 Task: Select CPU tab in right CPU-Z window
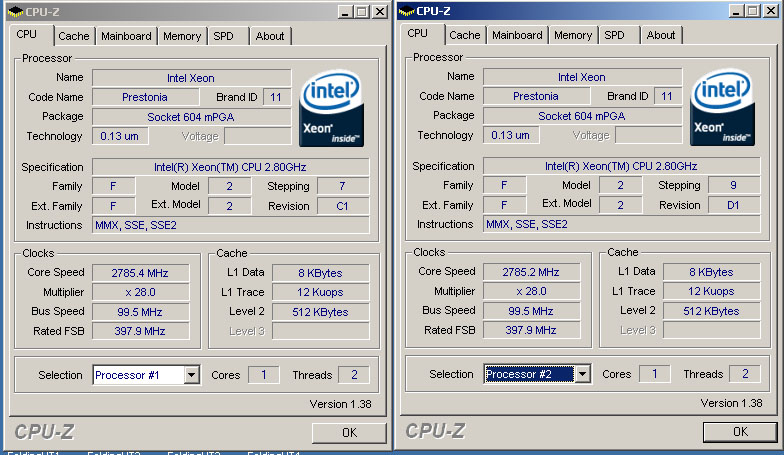tap(418, 34)
